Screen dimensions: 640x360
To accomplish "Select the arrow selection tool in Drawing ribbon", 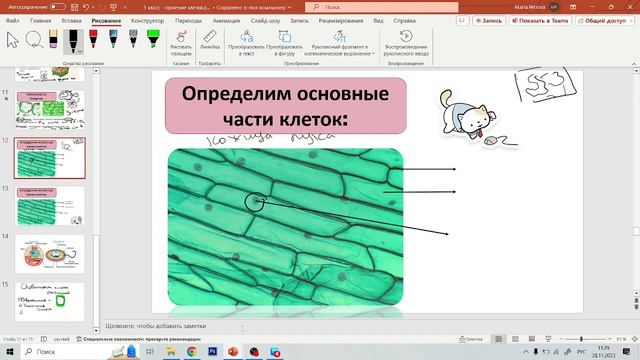I will point(13,41).
